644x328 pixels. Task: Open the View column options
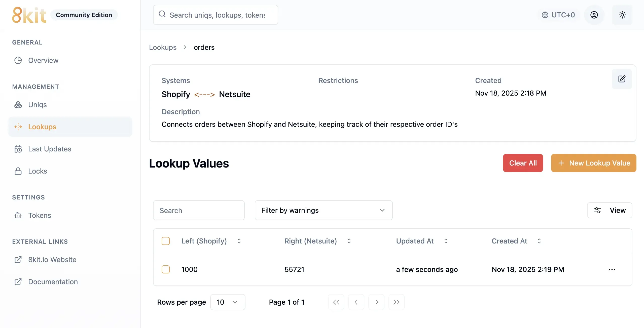[x=610, y=210]
